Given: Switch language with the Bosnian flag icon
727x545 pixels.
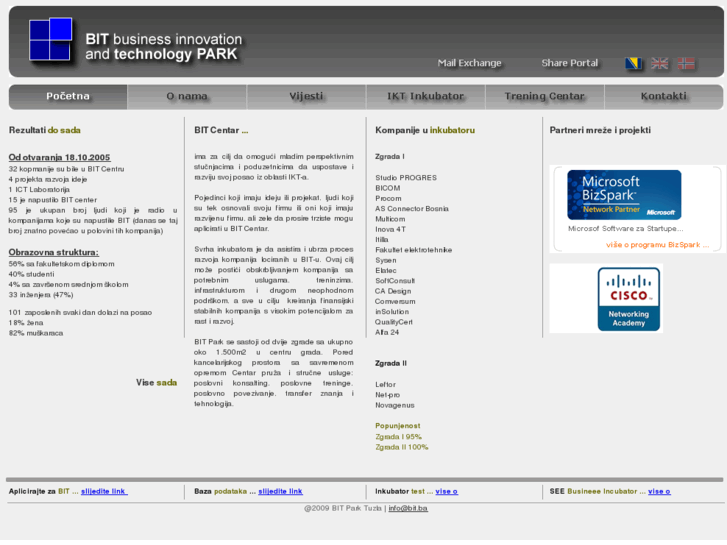Looking at the screenshot, I should pyautogui.click(x=633, y=63).
